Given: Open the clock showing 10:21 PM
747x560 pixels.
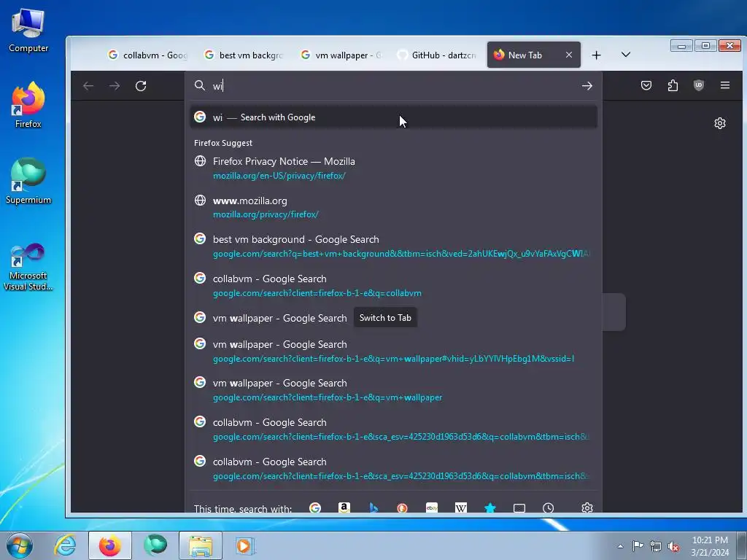Looking at the screenshot, I should click(x=710, y=546).
